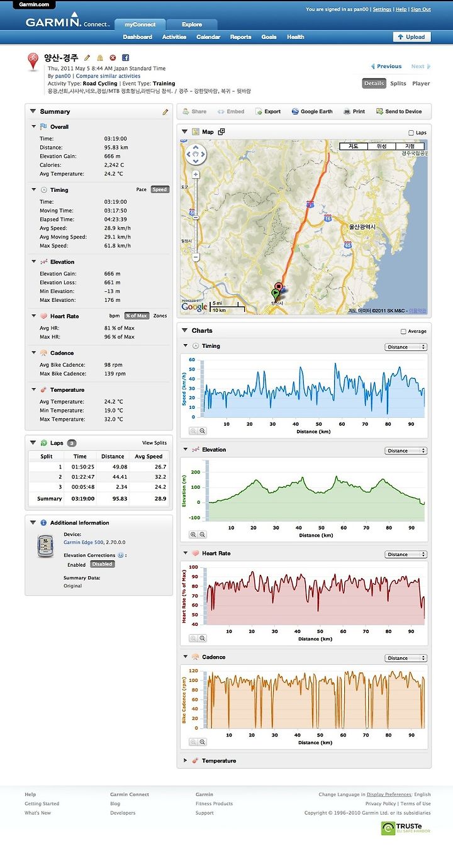This screenshot has width=453, height=868.
Task: Collapse the Laps panel
Action: 33,443
